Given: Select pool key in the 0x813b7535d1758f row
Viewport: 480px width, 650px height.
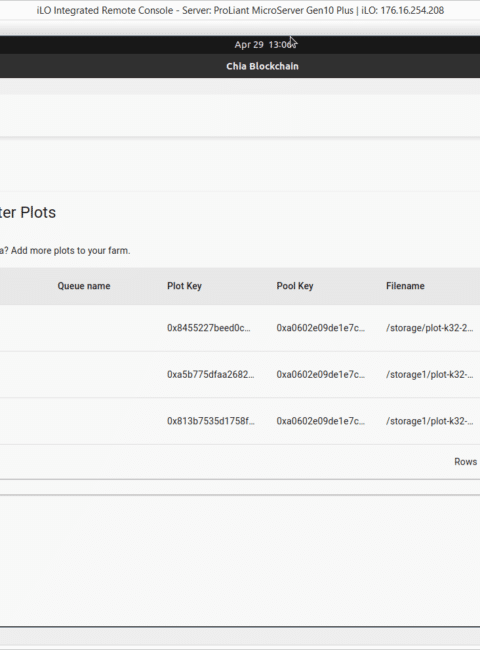Looking at the screenshot, I should (x=320, y=421).
